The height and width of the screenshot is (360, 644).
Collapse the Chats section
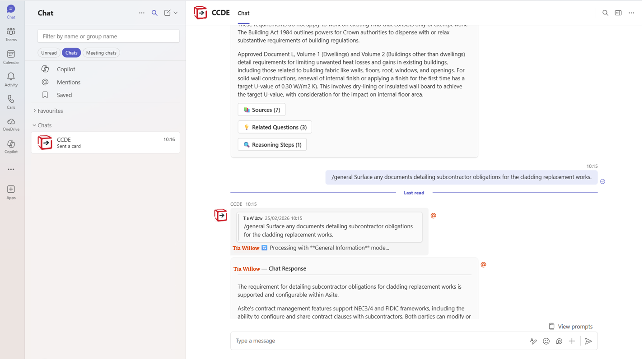44,125
